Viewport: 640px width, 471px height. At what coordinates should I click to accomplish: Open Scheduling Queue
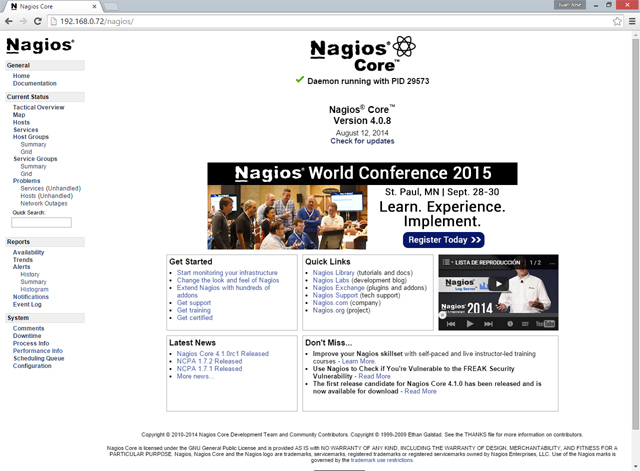38,358
